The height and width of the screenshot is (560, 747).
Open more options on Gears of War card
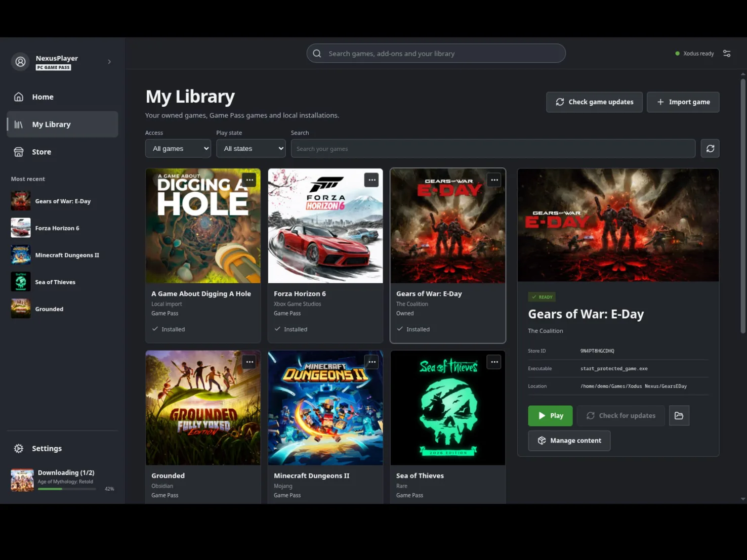click(494, 180)
